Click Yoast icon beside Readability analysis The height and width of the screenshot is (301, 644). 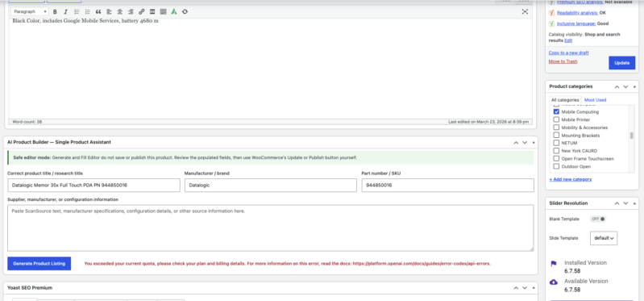(x=552, y=13)
